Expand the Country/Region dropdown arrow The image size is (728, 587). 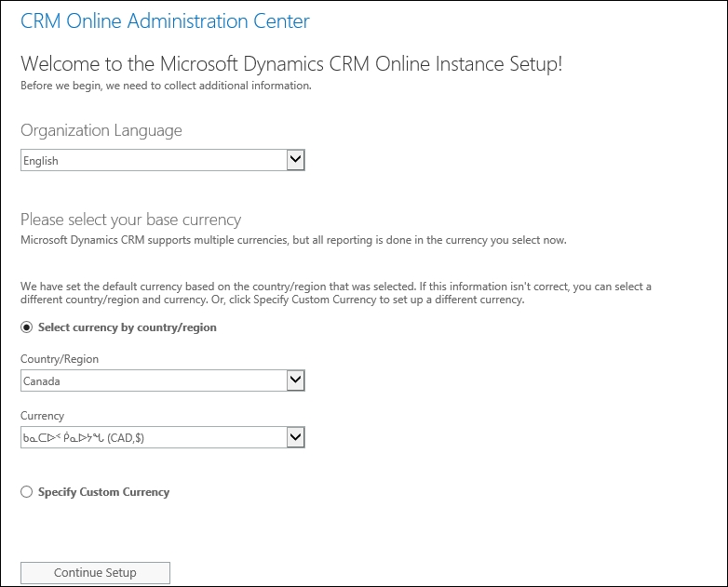[295, 380]
